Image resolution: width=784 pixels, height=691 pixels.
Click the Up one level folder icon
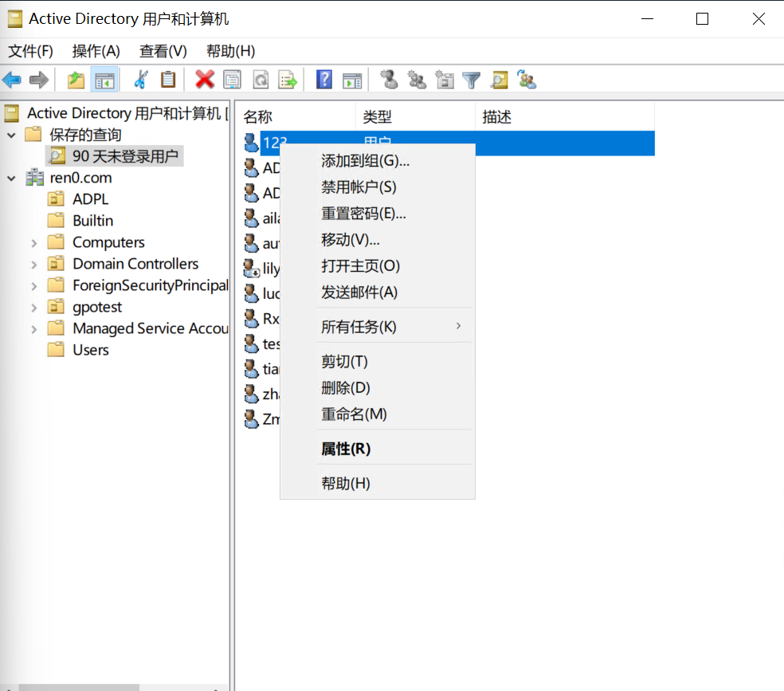[x=76, y=80]
